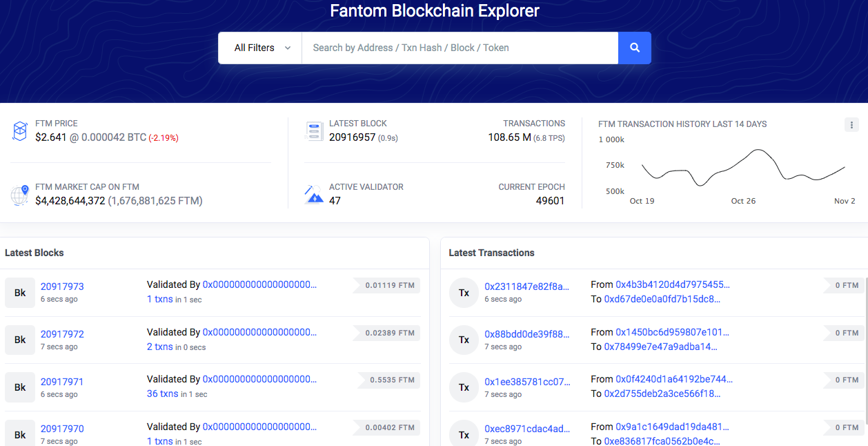
Task: Click the FTM price Fantom logo icon
Action: (19, 131)
